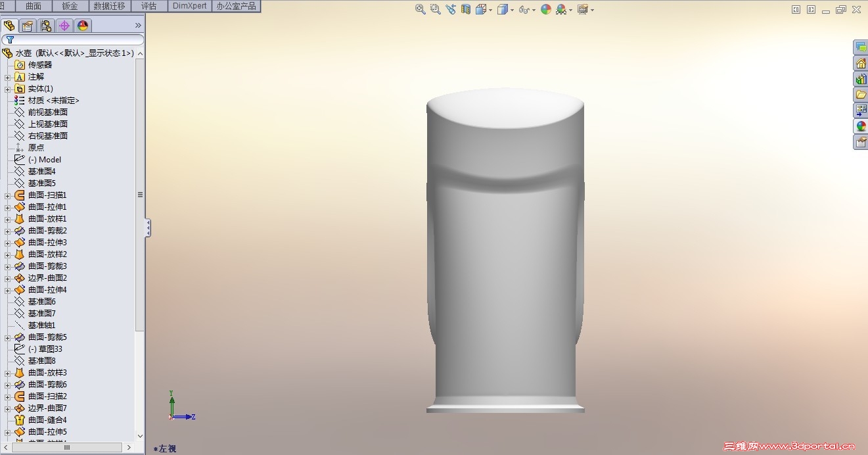Screen dimensions: 868x455
Task: Expand the 曲面-拉伸1 feature
Action: click(x=7, y=207)
